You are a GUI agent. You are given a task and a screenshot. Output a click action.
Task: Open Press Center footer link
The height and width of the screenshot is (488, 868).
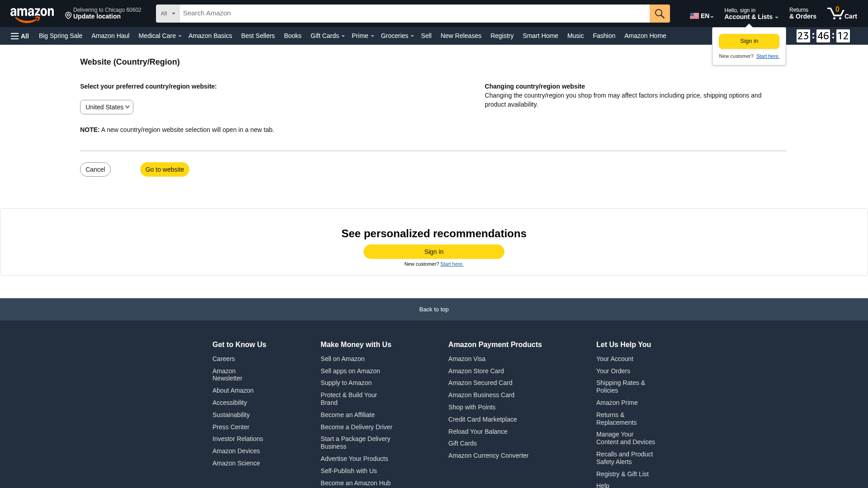[231, 427]
